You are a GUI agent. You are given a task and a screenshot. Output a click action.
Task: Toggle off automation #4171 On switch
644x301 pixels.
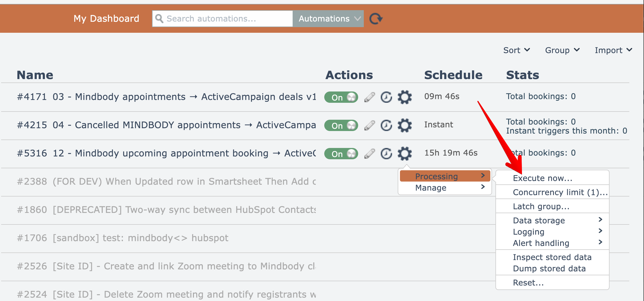[341, 97]
